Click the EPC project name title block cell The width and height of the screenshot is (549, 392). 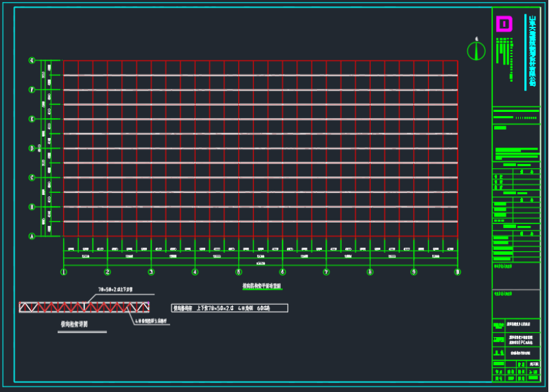pos(520,338)
